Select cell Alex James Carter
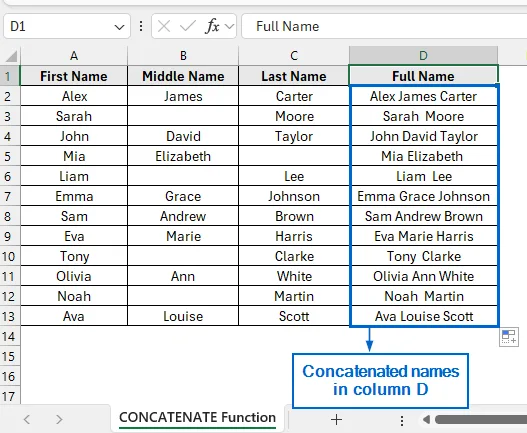Screen dimensions: 527x433 [423, 96]
